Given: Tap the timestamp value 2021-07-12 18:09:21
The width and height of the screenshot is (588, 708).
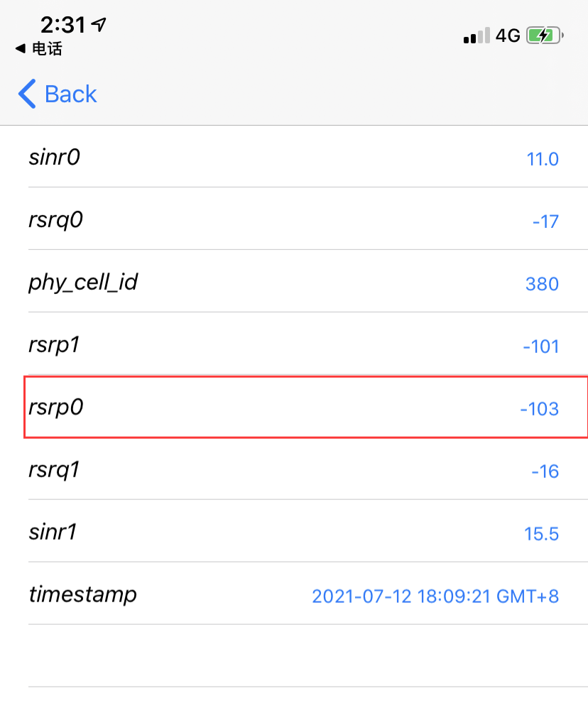Looking at the screenshot, I should coord(435,596).
